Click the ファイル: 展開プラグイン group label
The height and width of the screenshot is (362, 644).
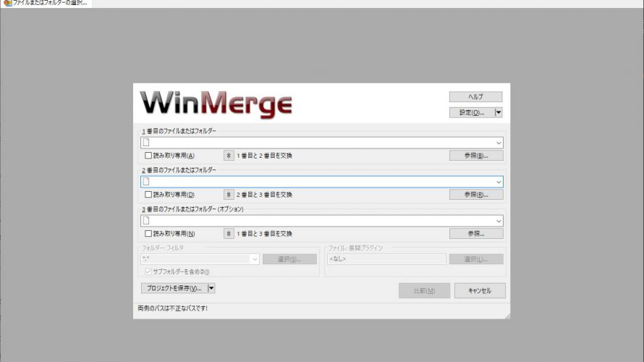355,248
